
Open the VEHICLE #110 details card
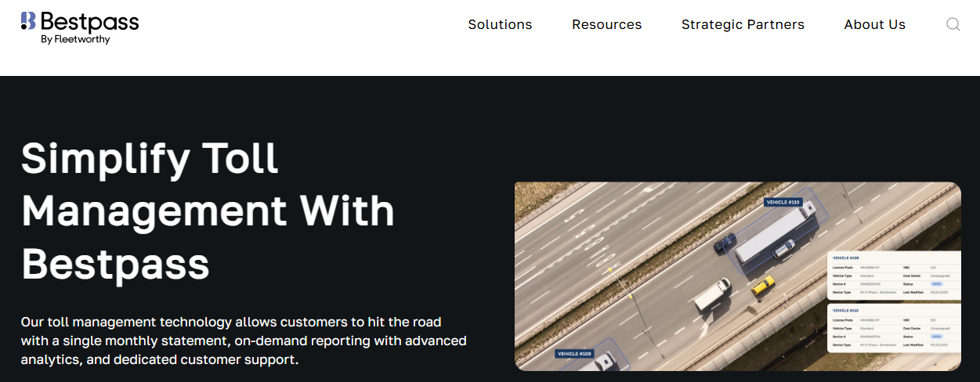[x=894, y=329]
